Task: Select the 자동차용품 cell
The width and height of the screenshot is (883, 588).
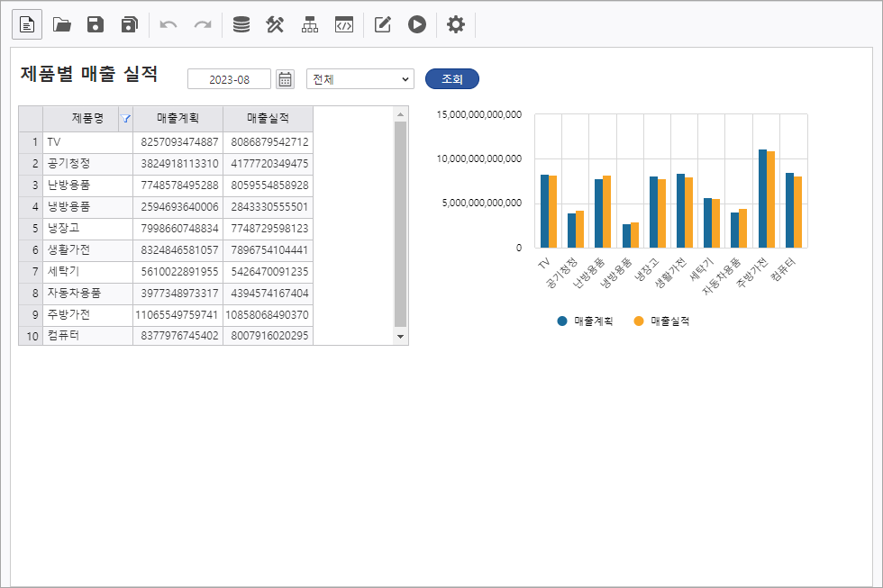Action: click(x=88, y=294)
